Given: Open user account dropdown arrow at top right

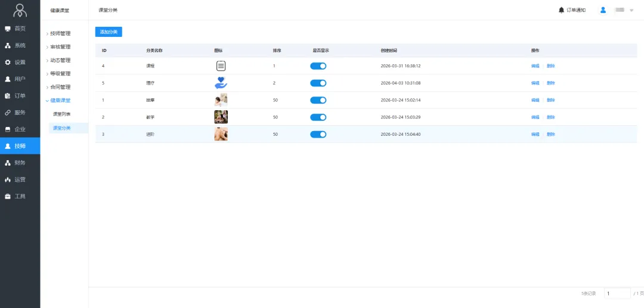Looking at the screenshot, I should pyautogui.click(x=631, y=10).
